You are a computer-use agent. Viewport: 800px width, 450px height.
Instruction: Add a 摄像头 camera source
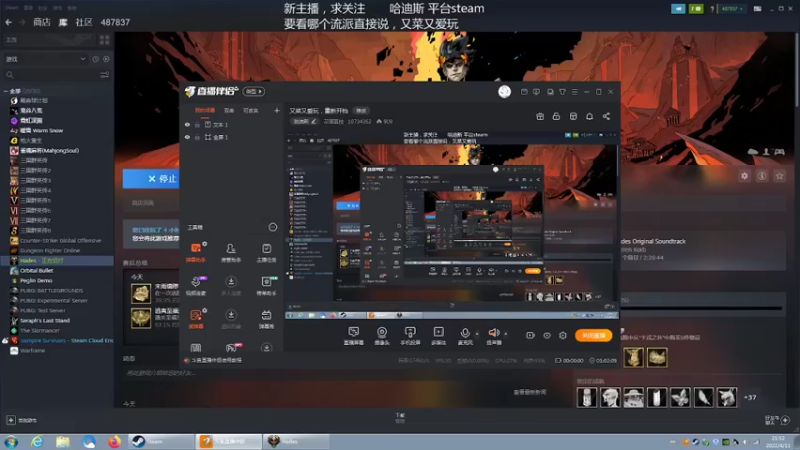coord(382,336)
